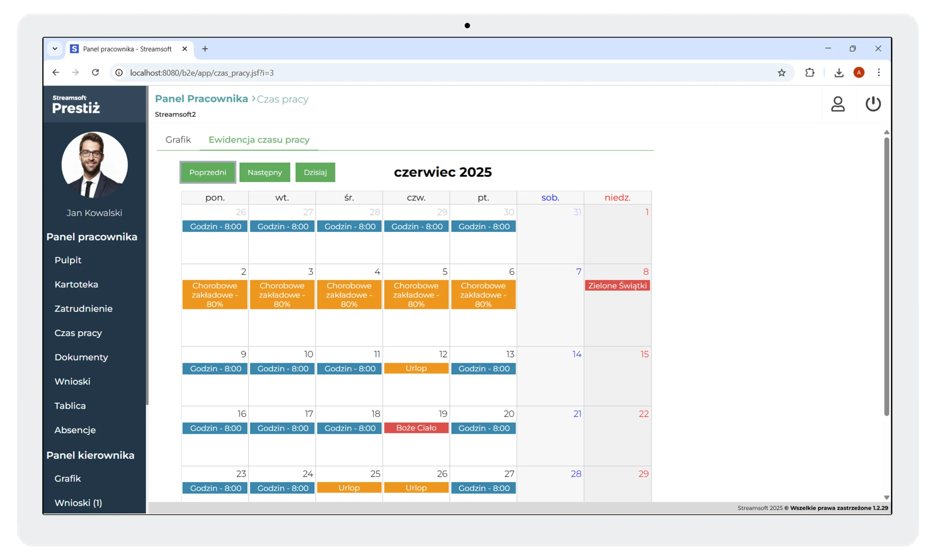Go back to previous page

[56, 73]
